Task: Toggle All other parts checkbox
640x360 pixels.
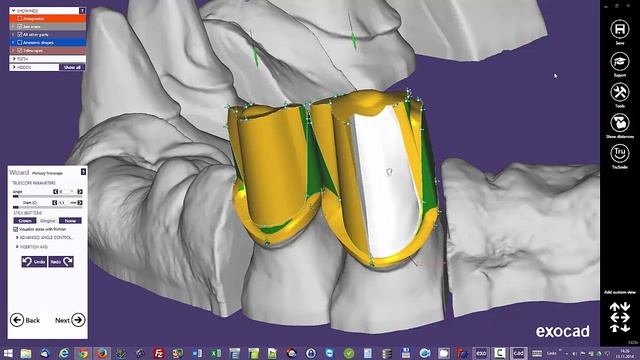Action: (x=20, y=35)
